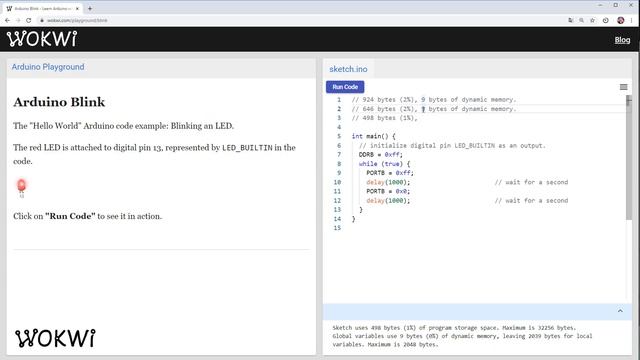This screenshot has width=640, height=360.
Task: Open a new browser tab with plus
Action: 90,8
